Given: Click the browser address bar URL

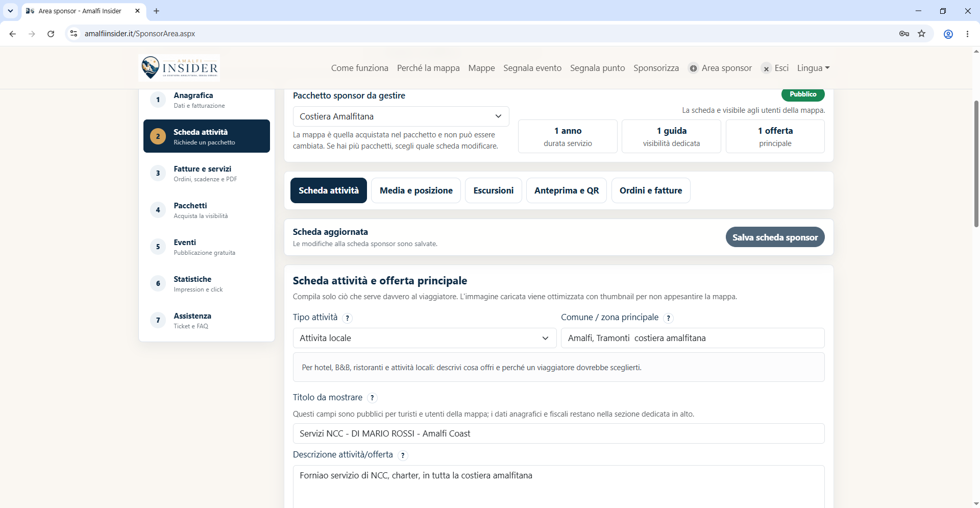Looking at the screenshot, I should pyautogui.click(x=140, y=34).
